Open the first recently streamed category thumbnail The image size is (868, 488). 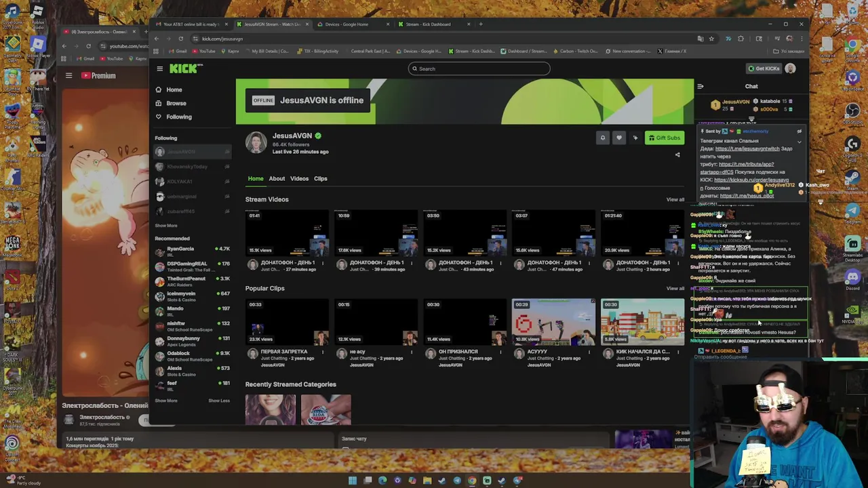click(271, 409)
